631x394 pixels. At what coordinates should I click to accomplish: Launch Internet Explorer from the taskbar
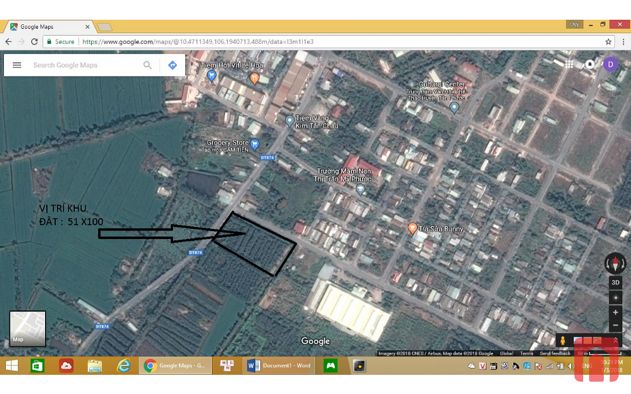pos(123,365)
